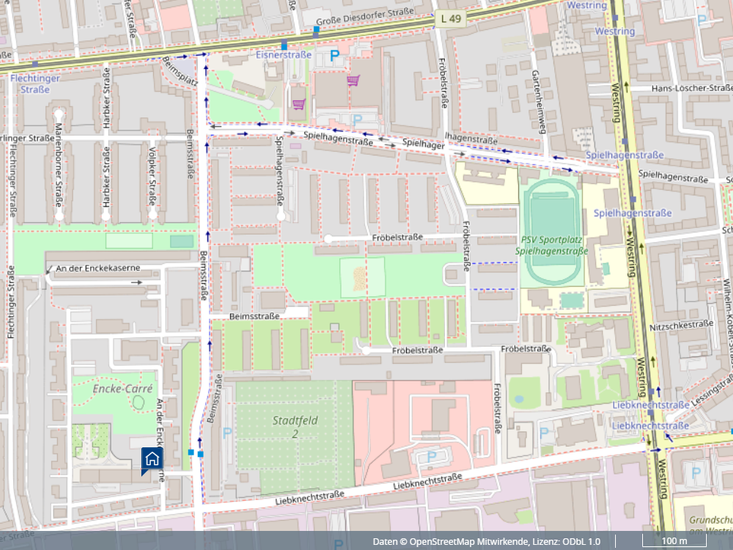Click the L 49 road shield
Image resolution: width=733 pixels, height=550 pixels.
(x=449, y=18)
